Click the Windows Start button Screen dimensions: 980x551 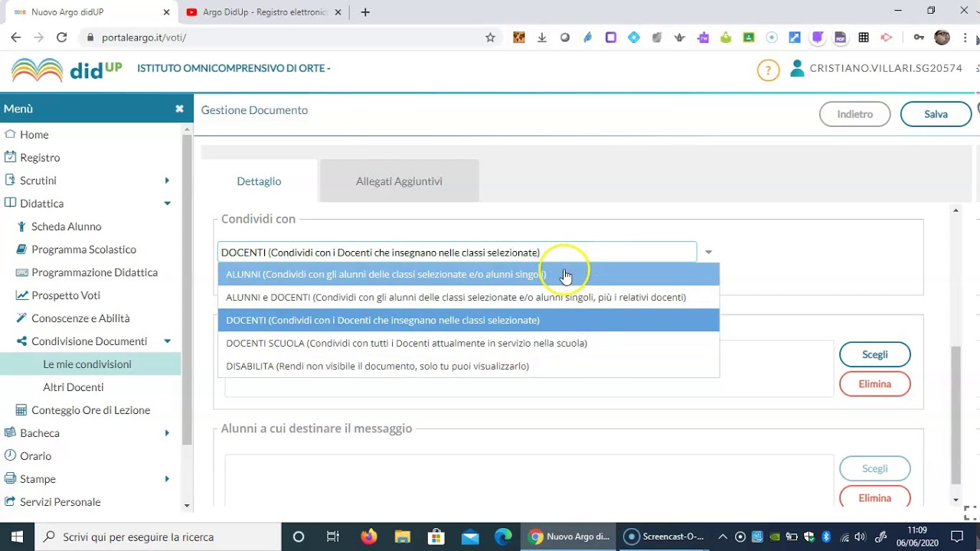(17, 536)
